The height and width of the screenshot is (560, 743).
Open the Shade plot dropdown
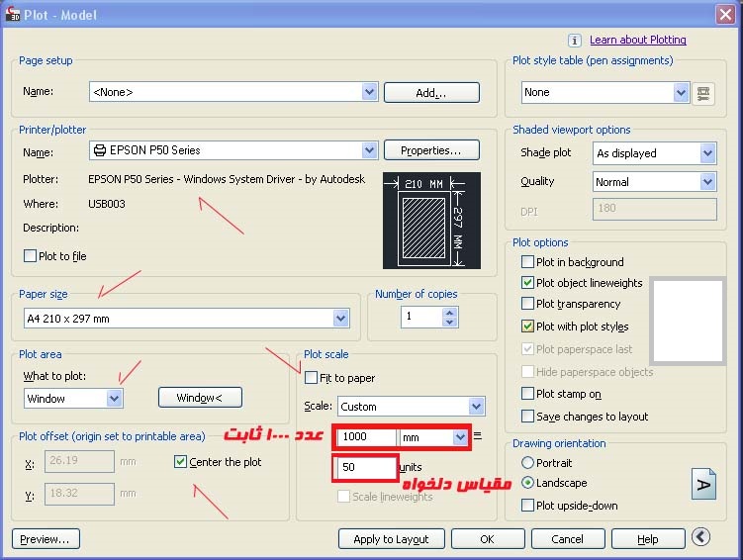[707, 153]
